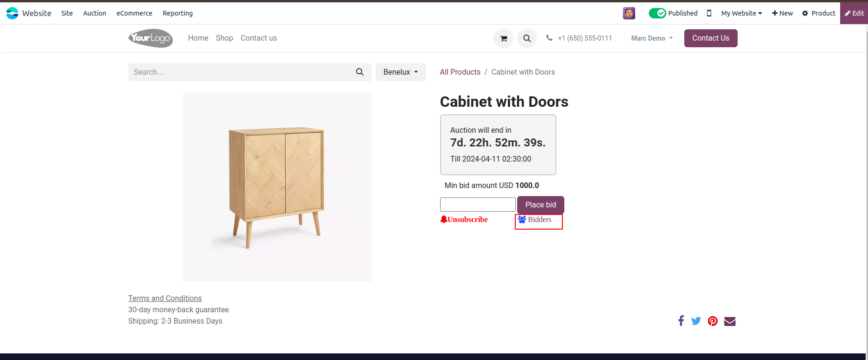This screenshot has width=868, height=360.
Task: Open the eCommerce menu
Action: 134,13
